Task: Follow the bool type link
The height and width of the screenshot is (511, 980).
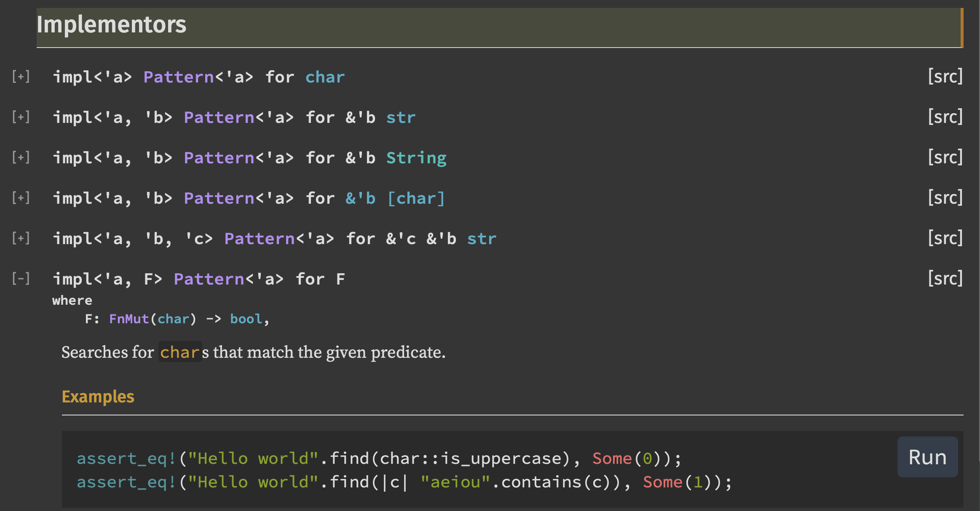Action: pos(246,319)
